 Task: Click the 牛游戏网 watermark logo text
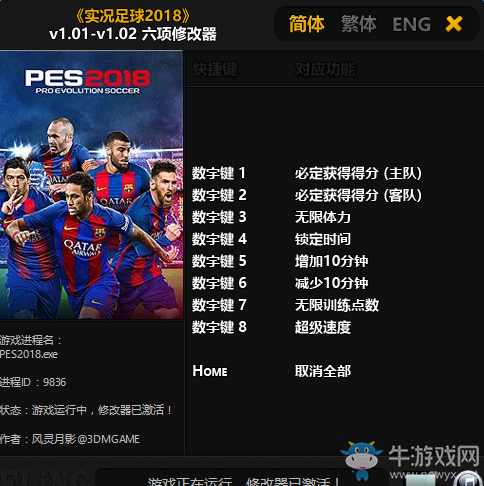point(434,456)
